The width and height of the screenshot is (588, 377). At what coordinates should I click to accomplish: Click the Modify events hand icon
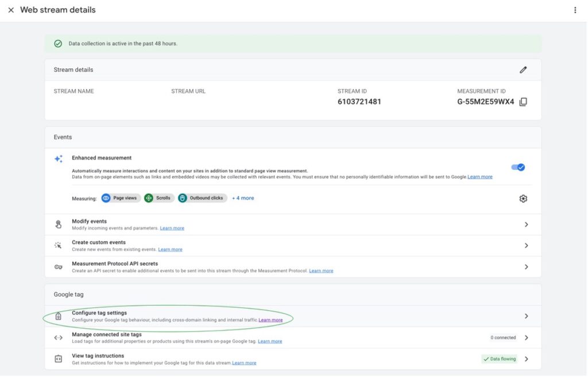tap(58, 224)
